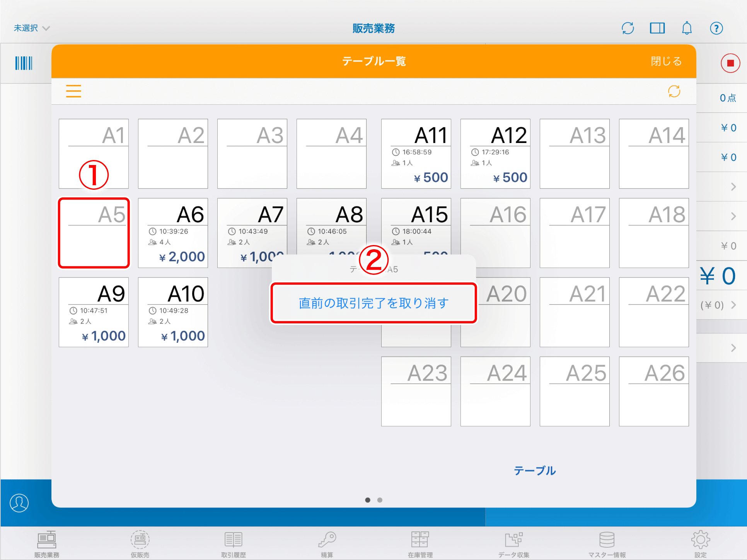This screenshot has height=560, width=747.
Task: Tap the refresh icon in the top header
Action: pyautogui.click(x=628, y=28)
